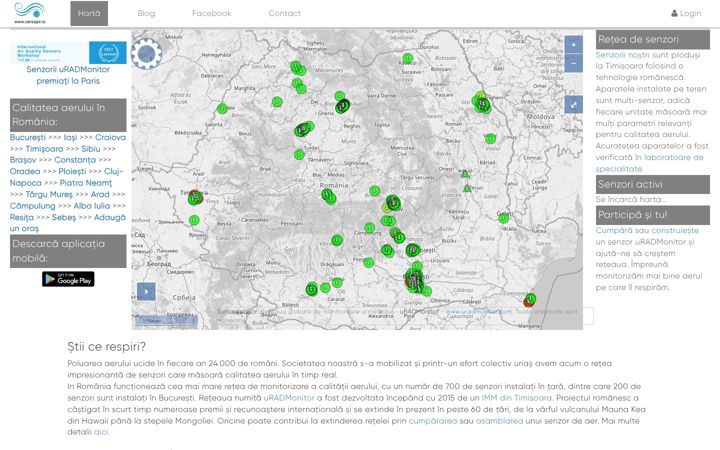Click the 'construiește' link under Participă și tu
Screen dimensions: 720x450
(675, 230)
